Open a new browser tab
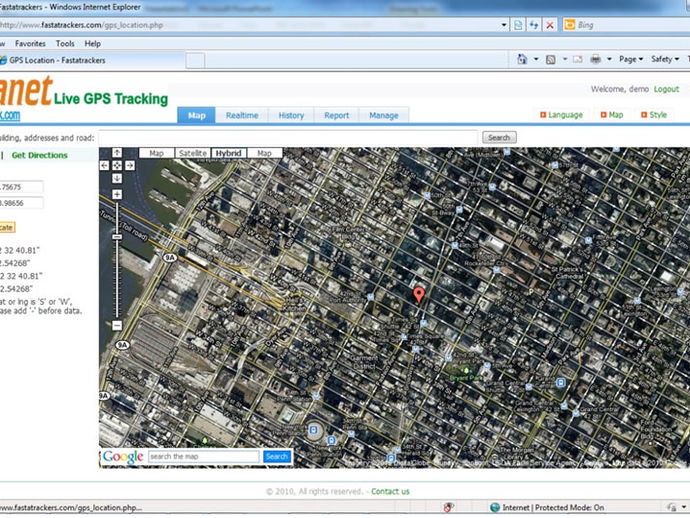The height and width of the screenshot is (518, 690). coord(195,60)
